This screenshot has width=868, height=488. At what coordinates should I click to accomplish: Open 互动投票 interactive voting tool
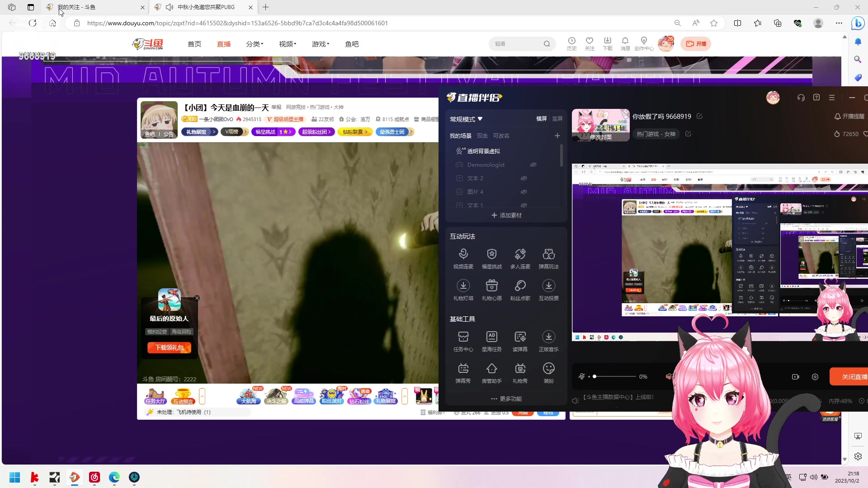click(548, 290)
